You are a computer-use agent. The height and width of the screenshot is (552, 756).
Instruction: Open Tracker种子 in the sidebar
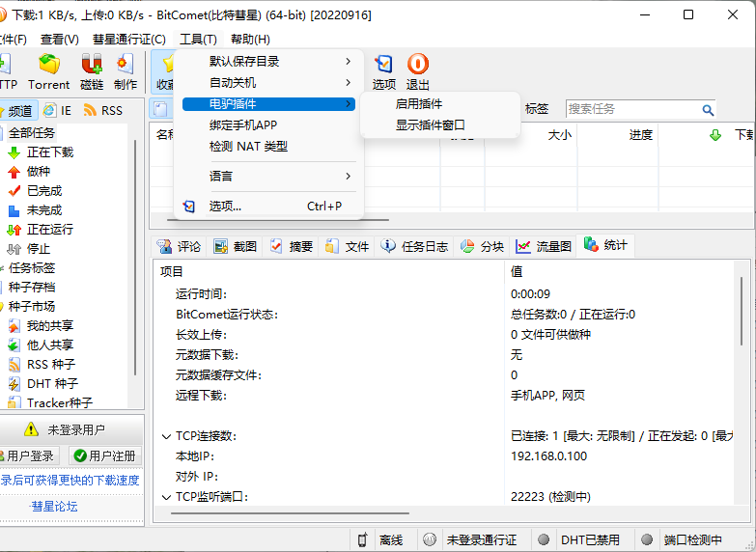pos(50,402)
